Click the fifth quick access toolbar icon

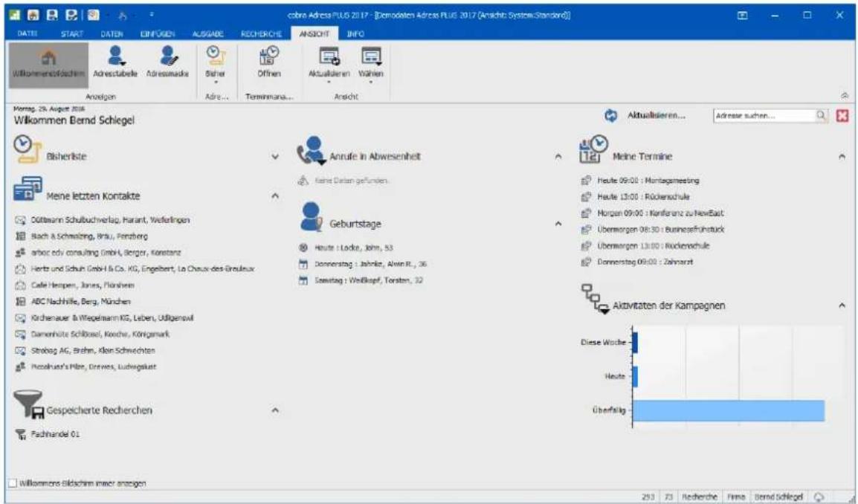pyautogui.click(x=93, y=16)
